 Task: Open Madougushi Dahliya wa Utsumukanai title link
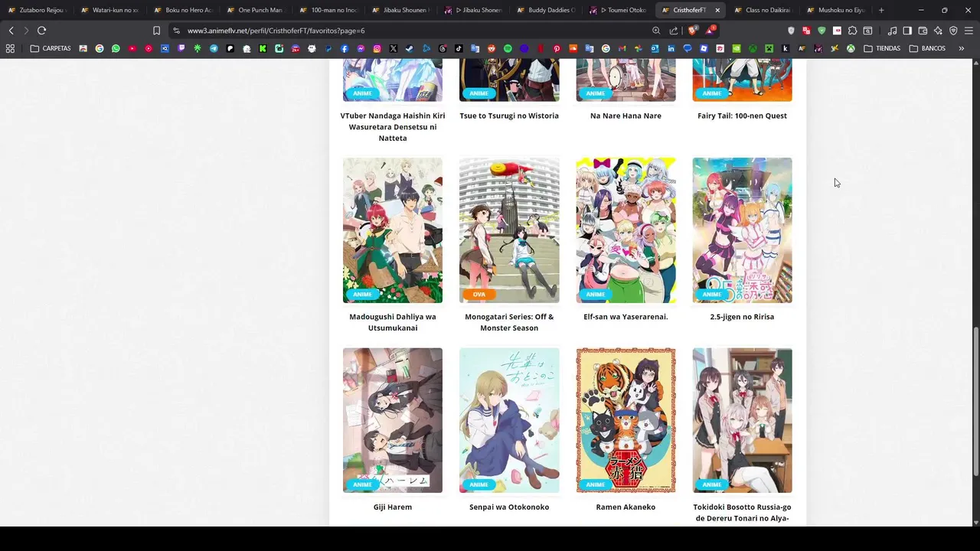click(x=393, y=322)
